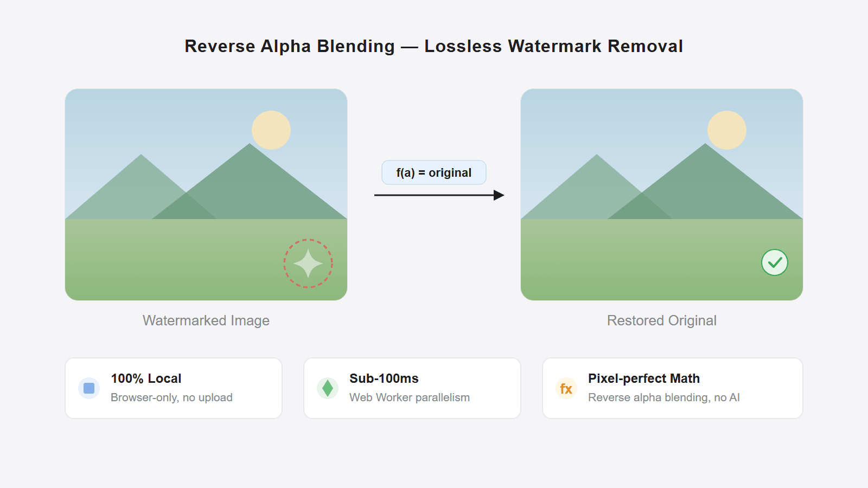Click the Restored Original caption
The height and width of the screenshot is (488, 868).
click(662, 320)
